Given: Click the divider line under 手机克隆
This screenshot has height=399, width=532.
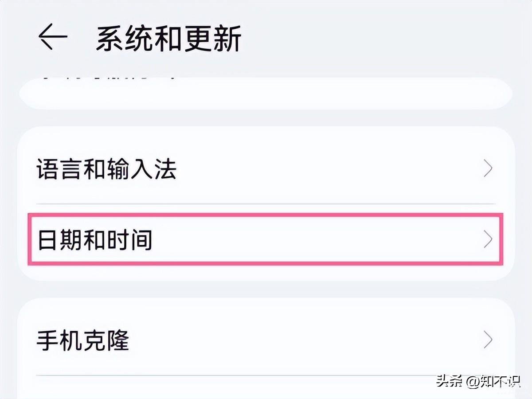Looking at the screenshot, I should [265, 376].
